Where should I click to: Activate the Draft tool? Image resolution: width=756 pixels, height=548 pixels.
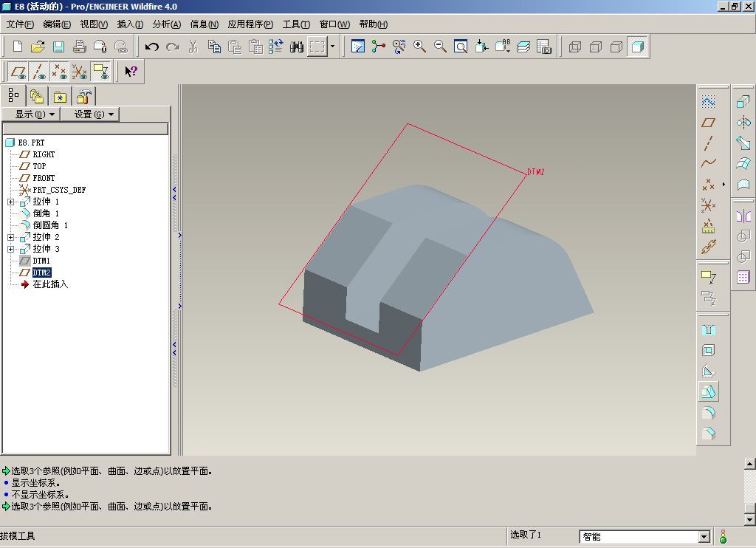(x=708, y=391)
